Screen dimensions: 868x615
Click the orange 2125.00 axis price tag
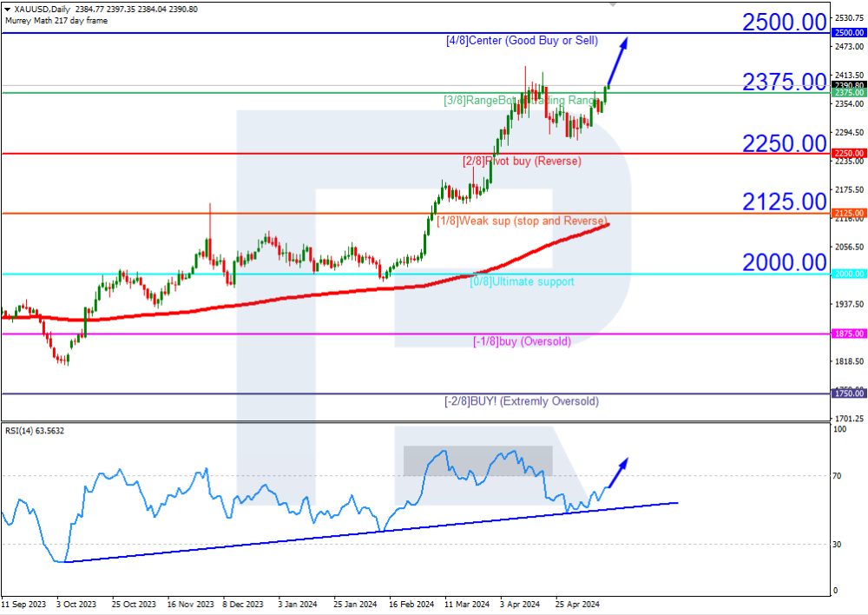(x=848, y=213)
